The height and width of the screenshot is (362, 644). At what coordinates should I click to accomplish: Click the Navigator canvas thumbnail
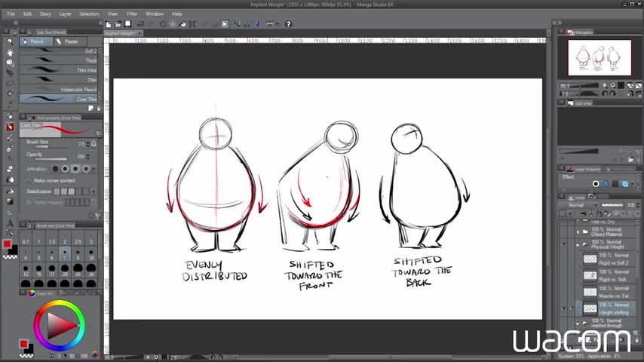pos(600,57)
